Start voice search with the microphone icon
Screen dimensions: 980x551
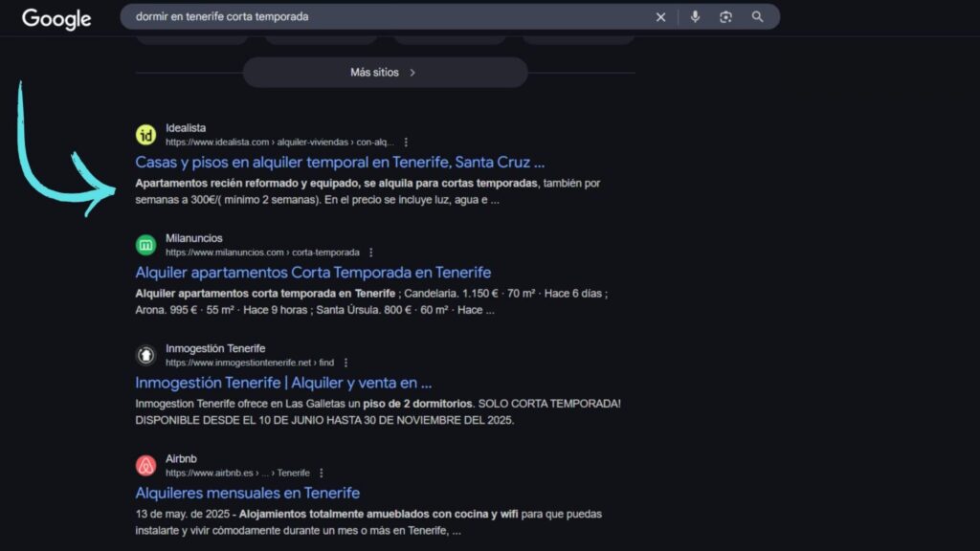[x=695, y=17]
